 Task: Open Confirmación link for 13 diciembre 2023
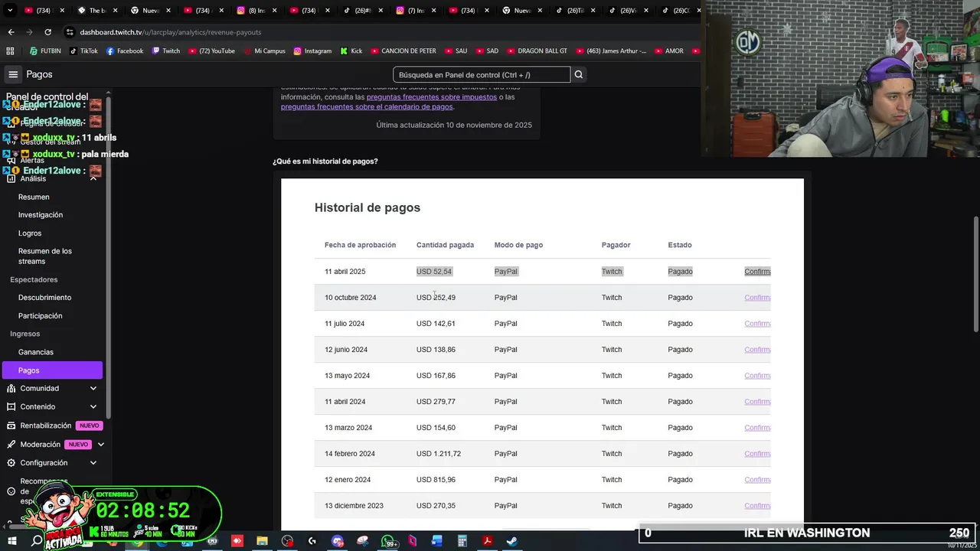point(757,506)
